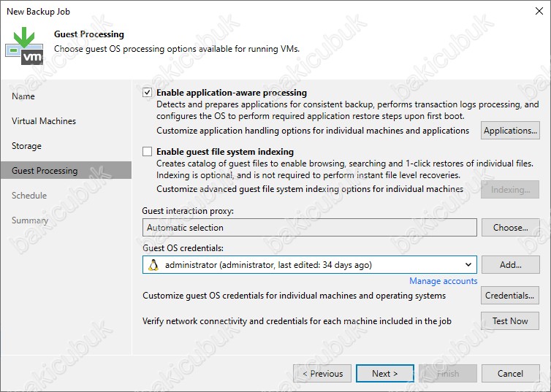
Task: Open the Applications... options button
Action: [510, 131]
